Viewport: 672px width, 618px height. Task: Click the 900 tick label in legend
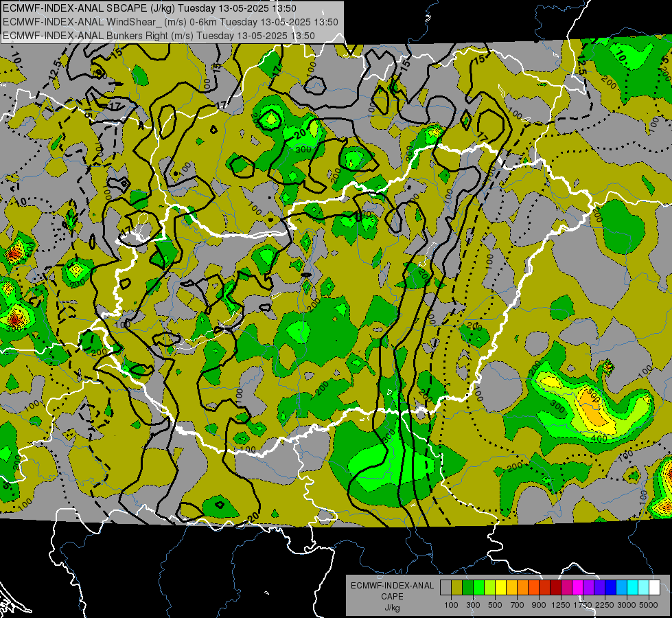coord(539,605)
